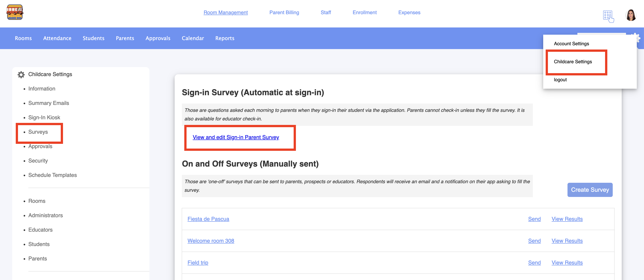The height and width of the screenshot is (280, 644).
Task: Choose Account Settings menu entry
Action: click(571, 44)
